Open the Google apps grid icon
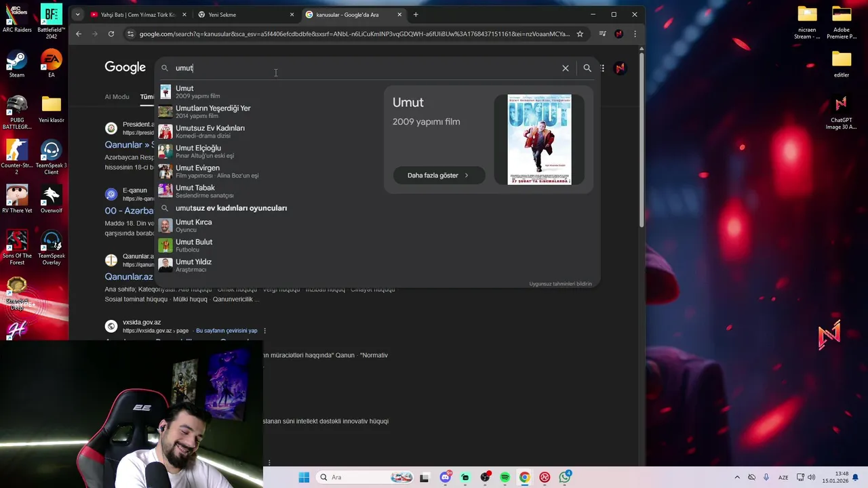 tap(602, 68)
